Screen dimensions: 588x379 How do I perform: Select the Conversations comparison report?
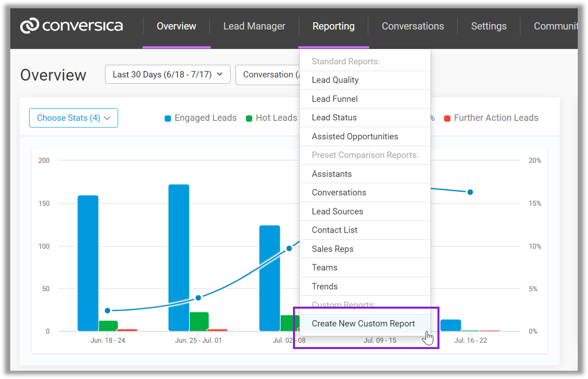(365, 192)
